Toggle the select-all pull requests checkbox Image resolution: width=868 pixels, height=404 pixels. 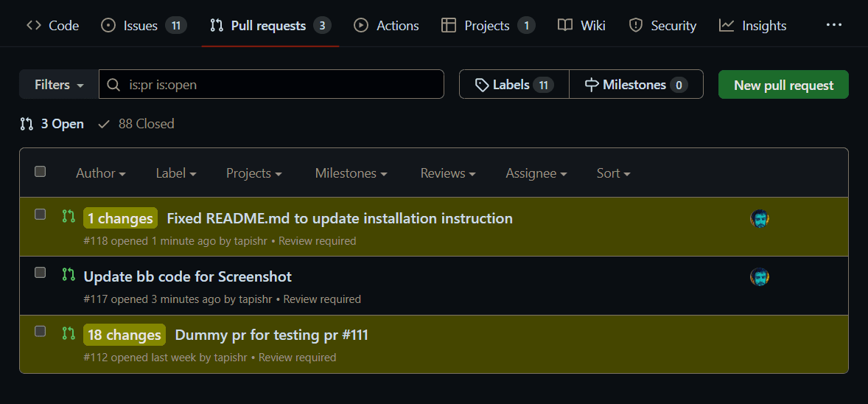[x=41, y=172]
